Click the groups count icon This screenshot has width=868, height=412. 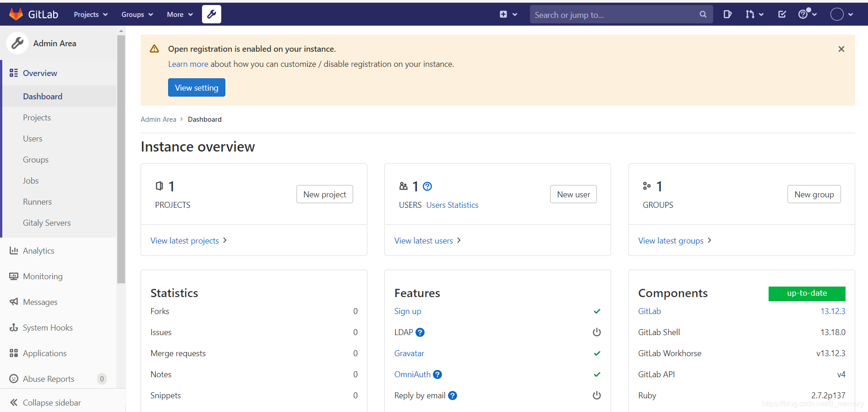pyautogui.click(x=647, y=186)
